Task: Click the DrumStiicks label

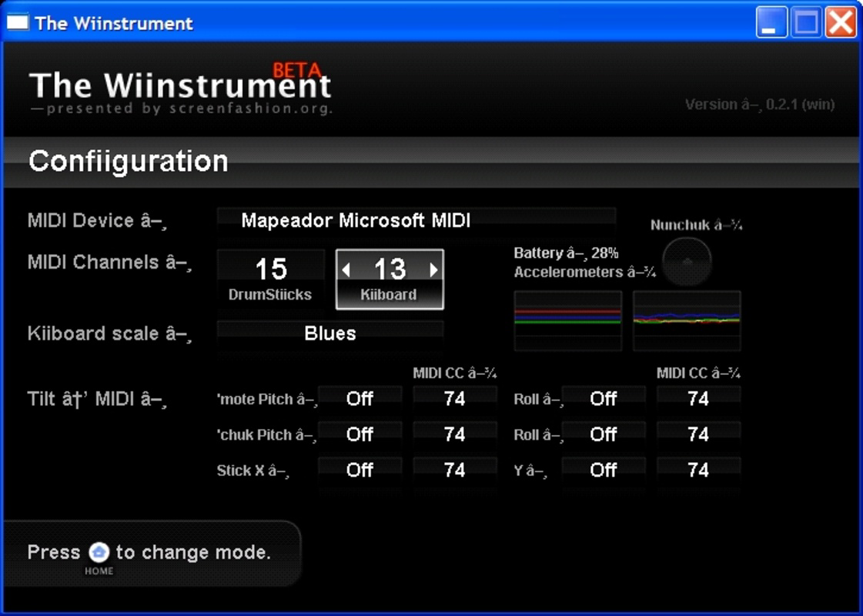Action: [270, 294]
